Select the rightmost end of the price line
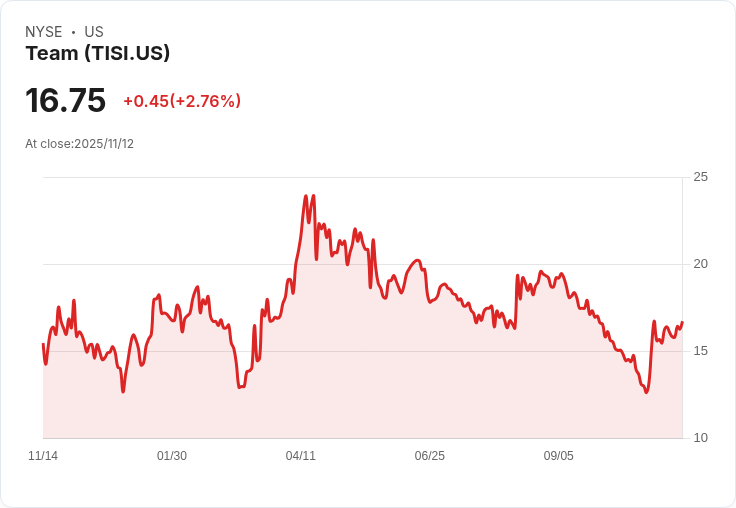Viewport: 736px width, 508px height. [682, 323]
